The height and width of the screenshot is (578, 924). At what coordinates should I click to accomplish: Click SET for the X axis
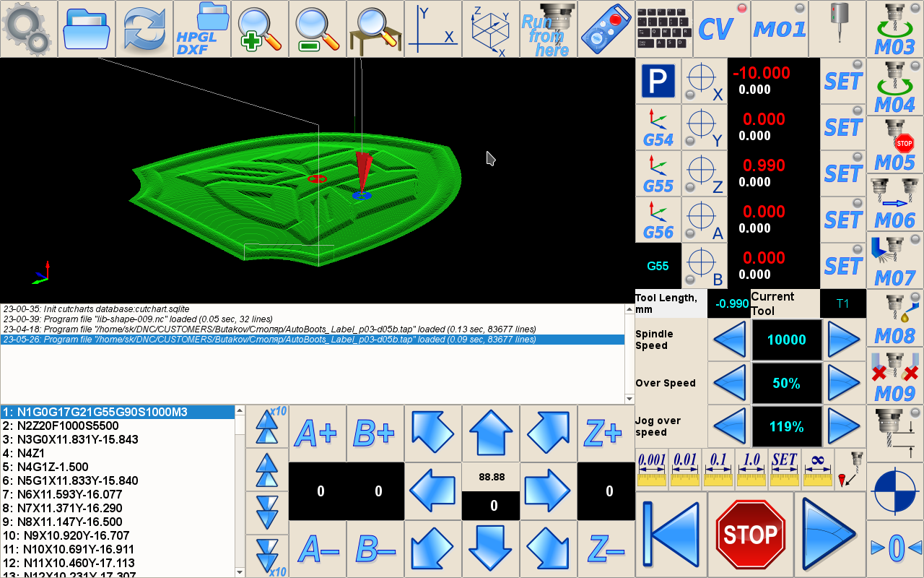[x=843, y=81]
